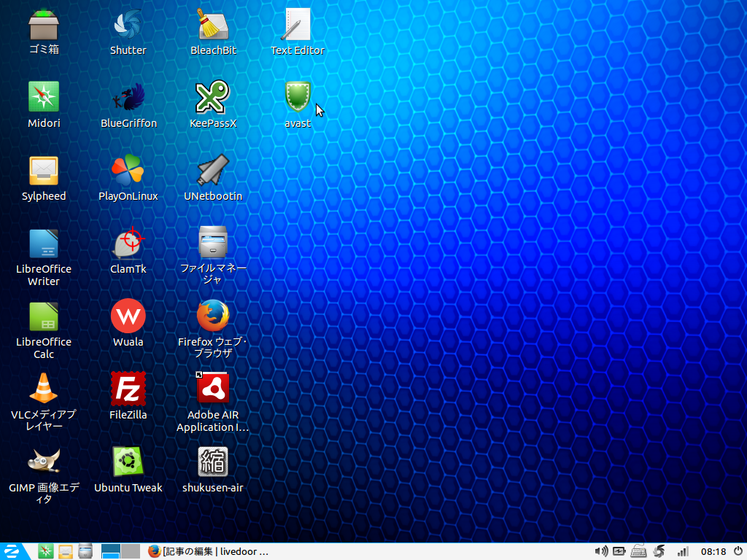This screenshot has height=560, width=747.
Task: Click the 08:18 clock
Action: coord(713,551)
